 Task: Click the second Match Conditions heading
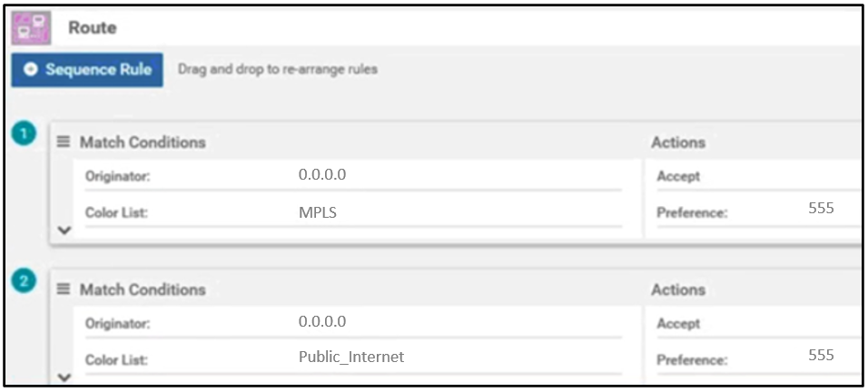(143, 289)
